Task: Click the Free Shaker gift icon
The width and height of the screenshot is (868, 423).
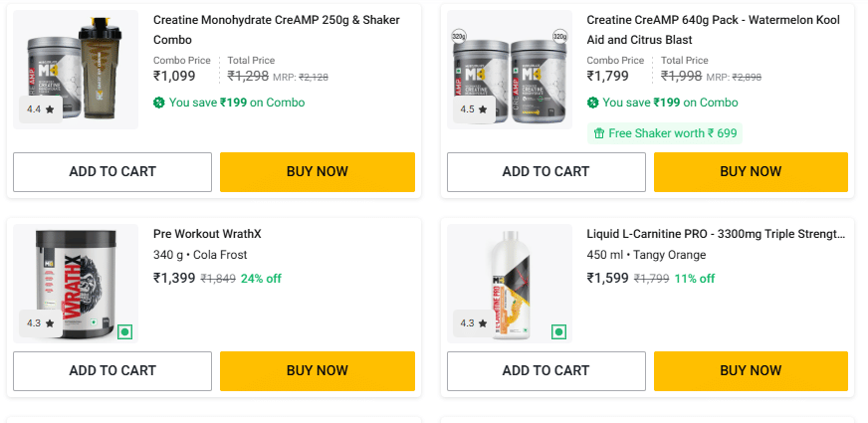Action: point(599,133)
